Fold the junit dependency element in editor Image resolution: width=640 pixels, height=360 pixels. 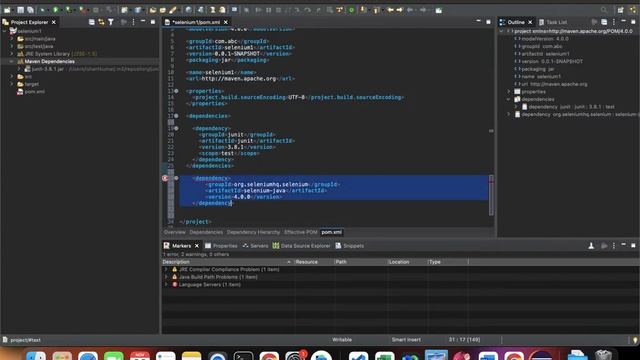pos(176,128)
